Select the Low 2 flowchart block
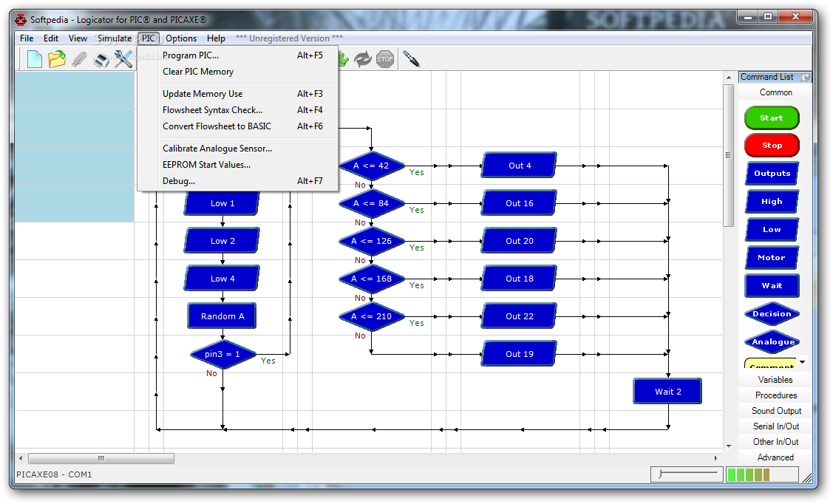This screenshot has width=833, height=504. (x=222, y=241)
